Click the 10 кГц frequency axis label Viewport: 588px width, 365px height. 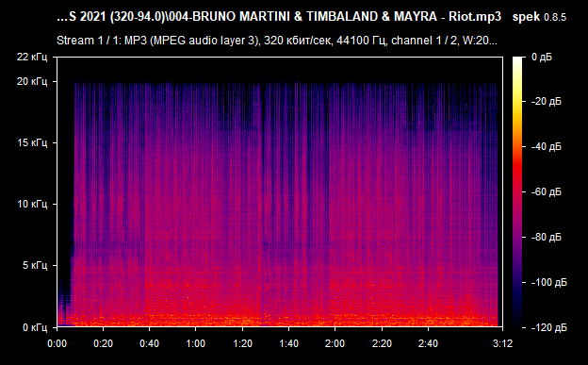pyautogui.click(x=32, y=204)
